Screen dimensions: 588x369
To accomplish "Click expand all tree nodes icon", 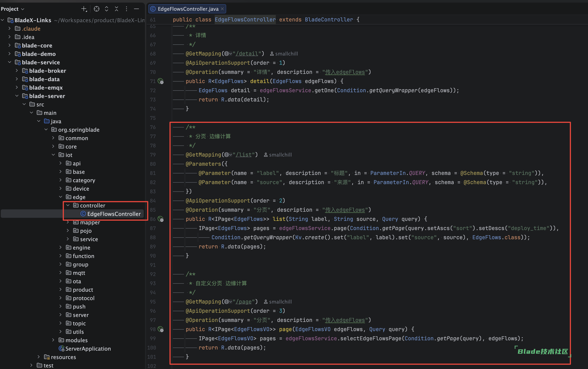I will pyautogui.click(x=107, y=9).
